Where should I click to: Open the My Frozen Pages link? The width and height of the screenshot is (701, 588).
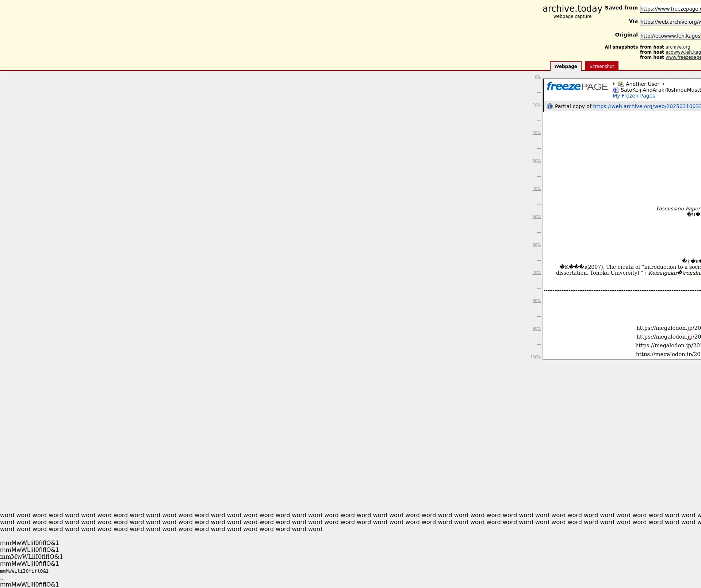(x=633, y=96)
